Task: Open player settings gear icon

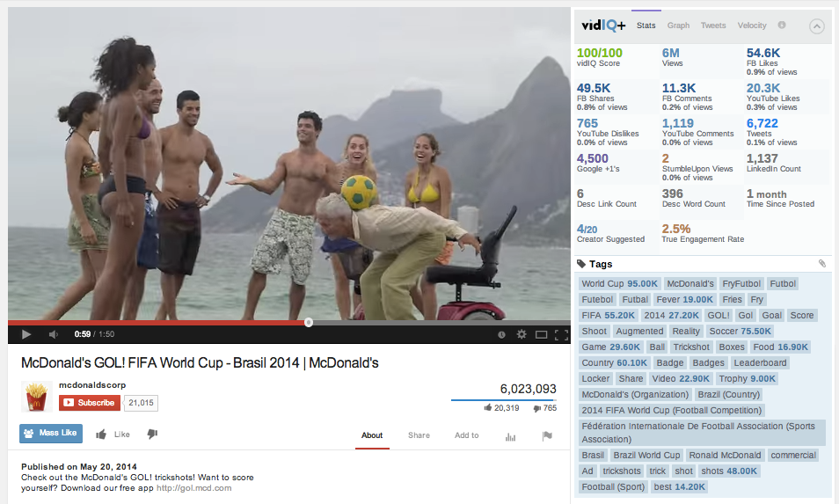Action: 522,334
